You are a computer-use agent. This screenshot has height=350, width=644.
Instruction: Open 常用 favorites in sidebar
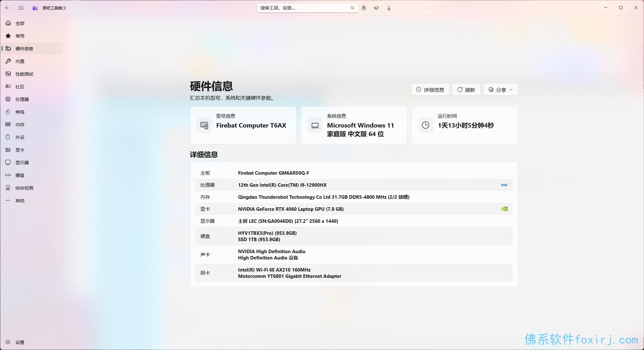click(32, 36)
